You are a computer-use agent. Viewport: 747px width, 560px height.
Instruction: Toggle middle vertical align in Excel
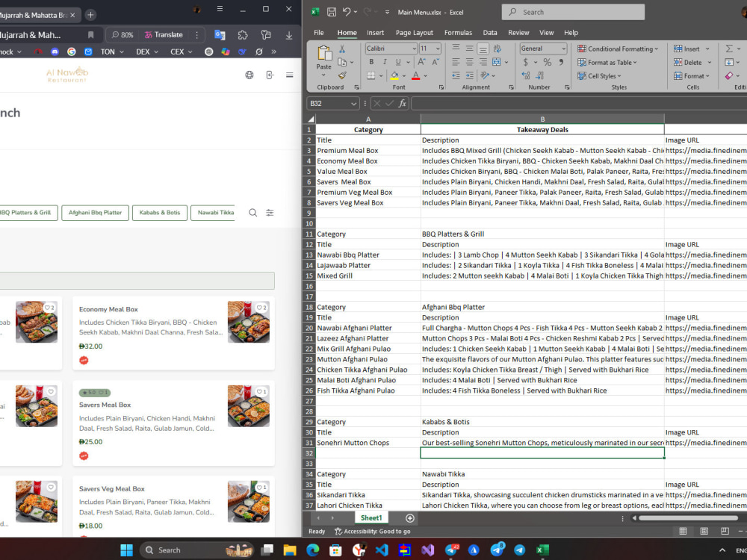469,49
